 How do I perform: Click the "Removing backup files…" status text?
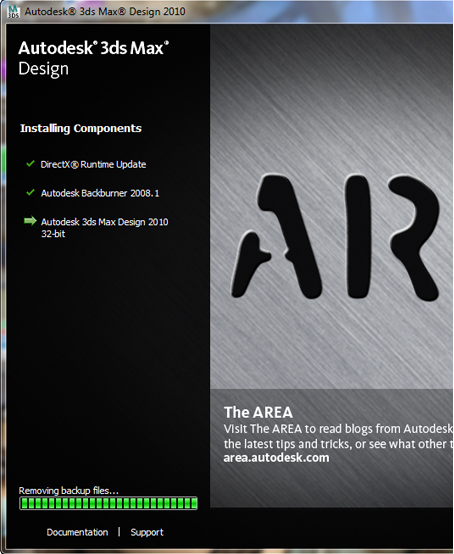pyautogui.click(x=69, y=490)
